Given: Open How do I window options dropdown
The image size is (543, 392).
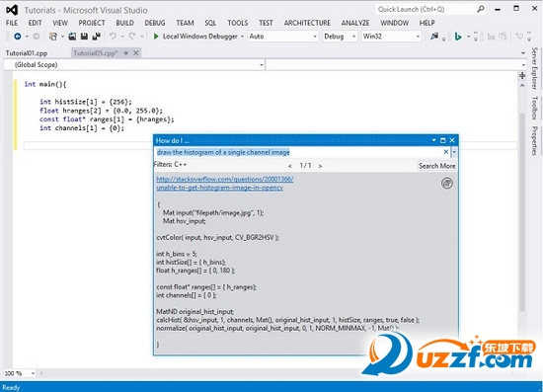Looking at the screenshot, I should click(x=433, y=140).
